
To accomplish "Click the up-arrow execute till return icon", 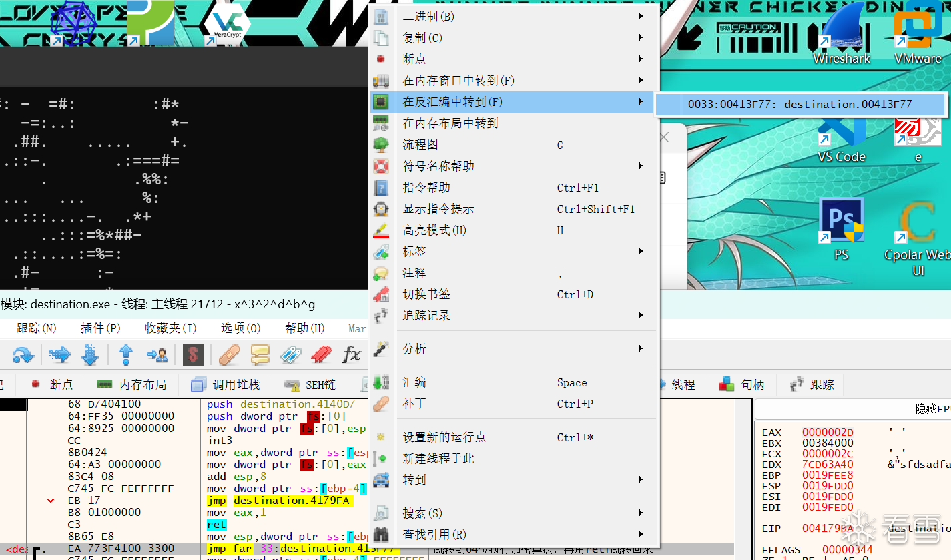I will (x=126, y=354).
